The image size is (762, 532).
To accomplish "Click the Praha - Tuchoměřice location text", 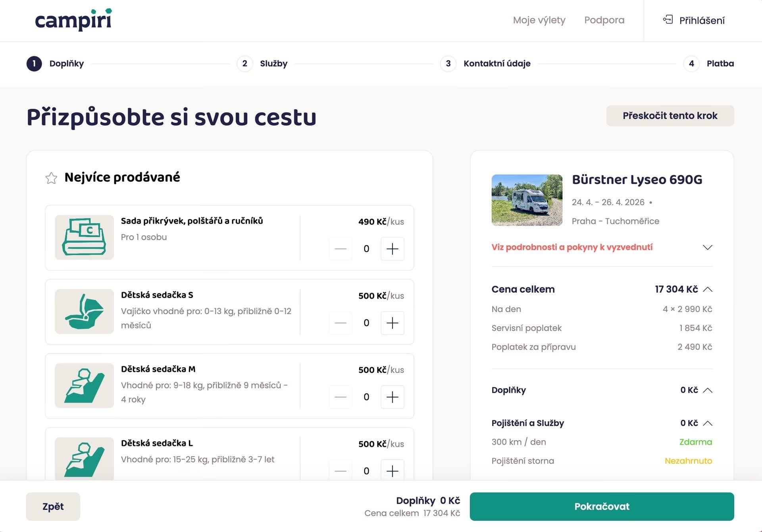I will pos(616,221).
